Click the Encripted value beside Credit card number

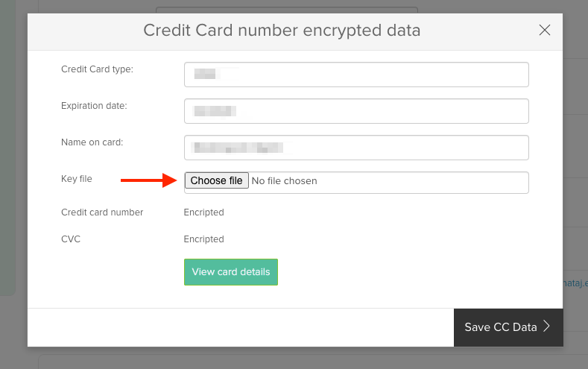pyautogui.click(x=203, y=212)
